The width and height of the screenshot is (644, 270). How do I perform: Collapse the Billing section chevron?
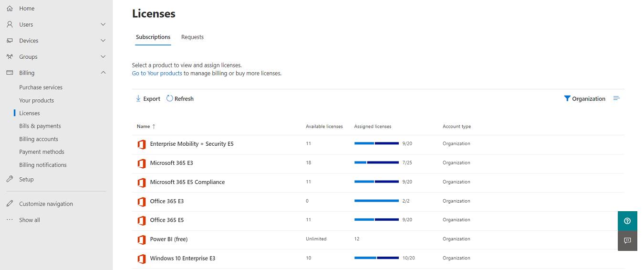(x=103, y=73)
